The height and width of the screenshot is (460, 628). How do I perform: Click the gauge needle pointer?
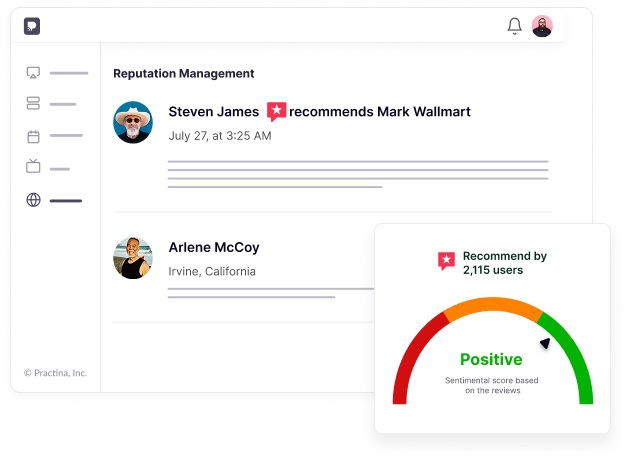tap(545, 343)
